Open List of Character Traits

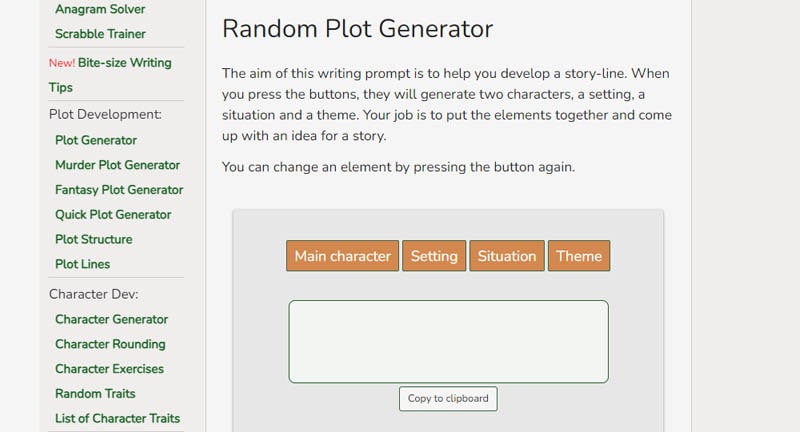click(117, 418)
